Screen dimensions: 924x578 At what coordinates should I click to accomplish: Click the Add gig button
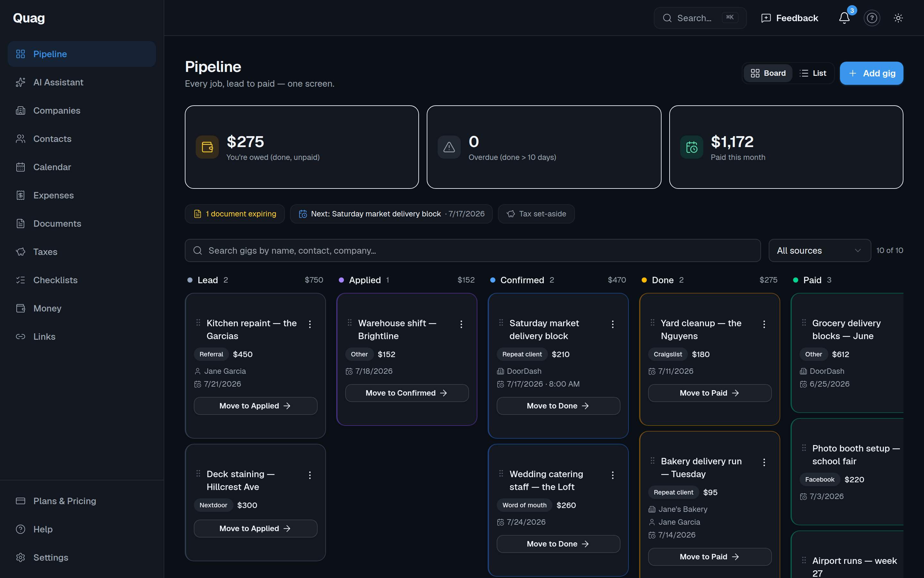871,73
